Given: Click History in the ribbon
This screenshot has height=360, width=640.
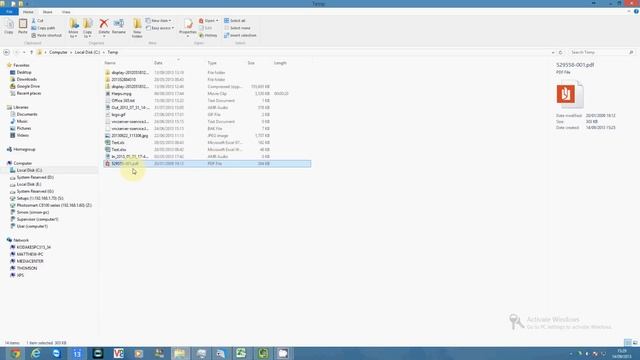Looking at the screenshot, I should pyautogui.click(x=208, y=35).
